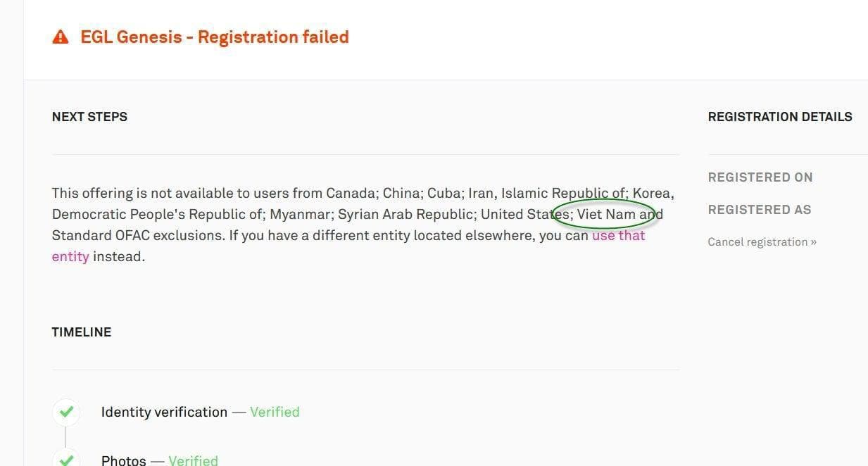The width and height of the screenshot is (868, 466).
Task: Click the Photos timeline entry label
Action: click(x=124, y=460)
